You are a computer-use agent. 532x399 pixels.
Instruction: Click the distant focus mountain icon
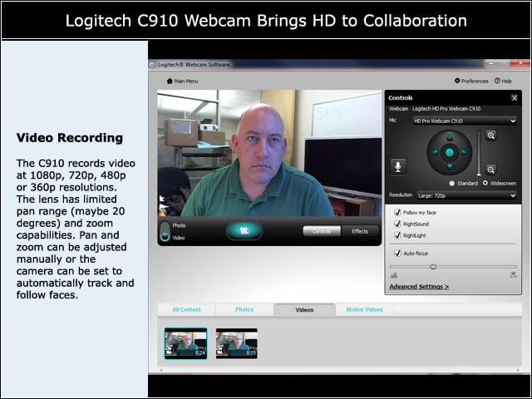tap(394, 275)
